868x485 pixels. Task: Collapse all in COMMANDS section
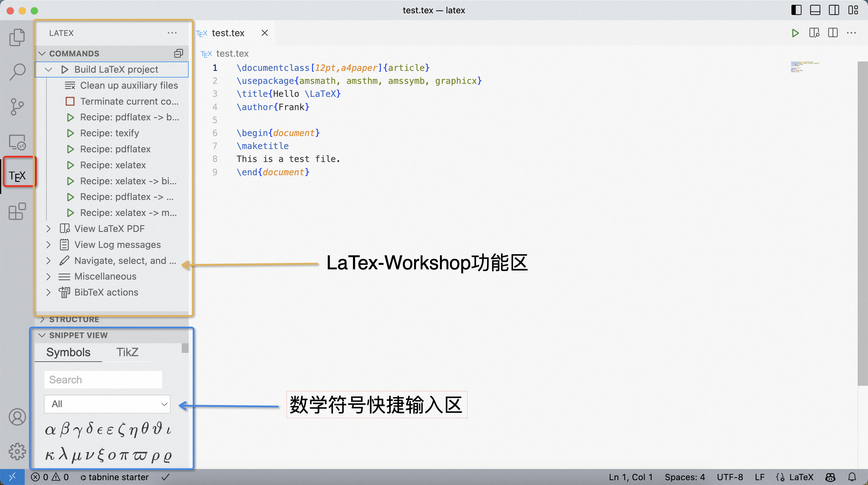[x=179, y=53]
